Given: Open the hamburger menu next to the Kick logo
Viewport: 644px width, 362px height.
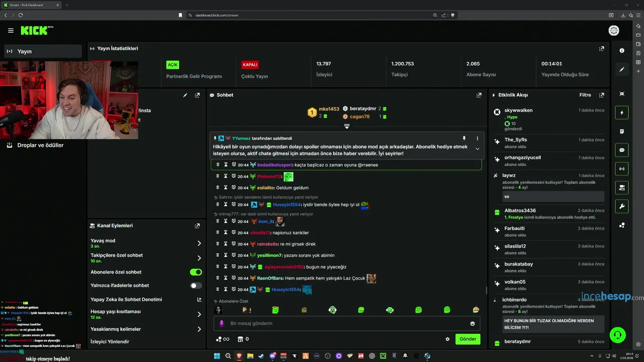Looking at the screenshot, I should click(x=11, y=31).
